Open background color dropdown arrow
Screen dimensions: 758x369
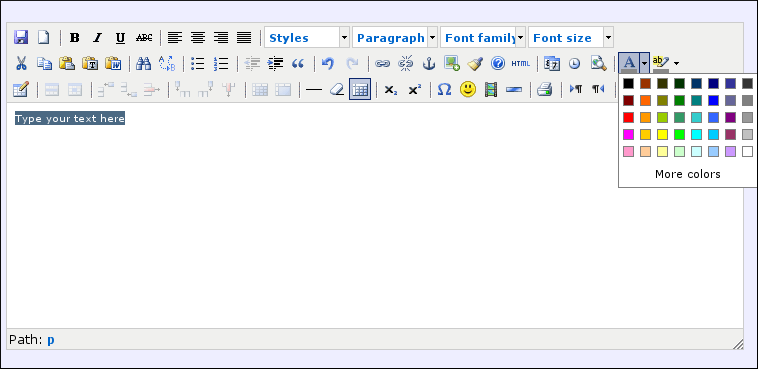point(676,63)
